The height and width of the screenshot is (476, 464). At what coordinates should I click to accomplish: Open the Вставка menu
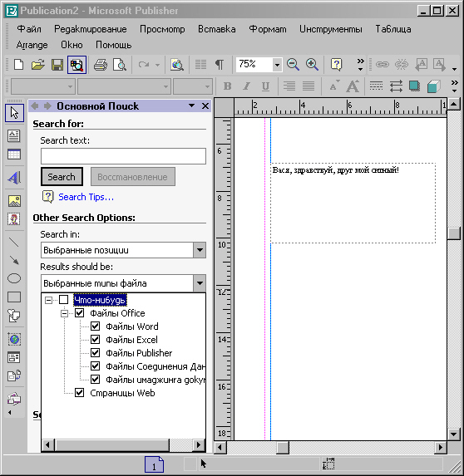(x=217, y=29)
